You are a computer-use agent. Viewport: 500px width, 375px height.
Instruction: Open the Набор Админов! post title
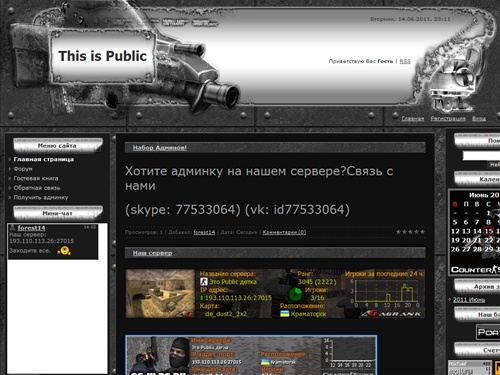pyautogui.click(x=160, y=148)
